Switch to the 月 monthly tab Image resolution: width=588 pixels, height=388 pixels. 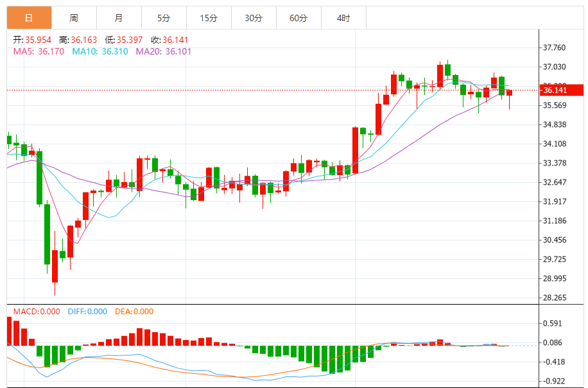coord(119,17)
